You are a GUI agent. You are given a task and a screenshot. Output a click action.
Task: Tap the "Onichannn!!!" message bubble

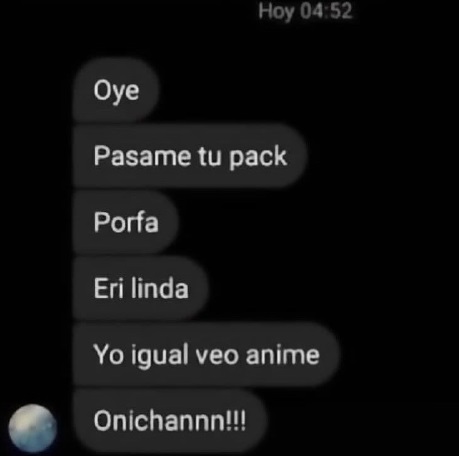(x=169, y=421)
